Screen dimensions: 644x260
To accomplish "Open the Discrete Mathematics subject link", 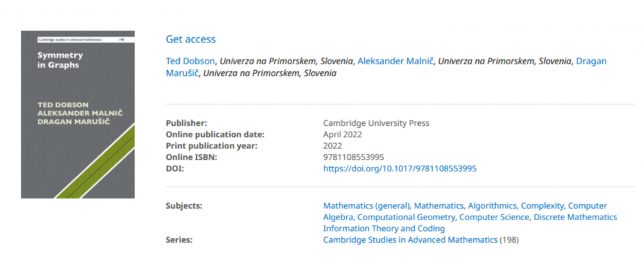I will point(575,217).
